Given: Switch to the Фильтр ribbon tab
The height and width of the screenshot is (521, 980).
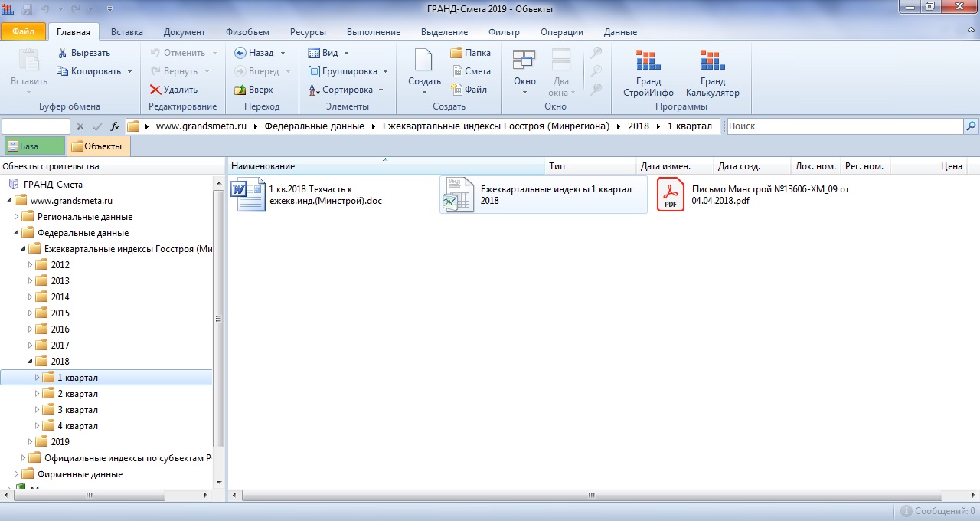Looking at the screenshot, I should click(x=504, y=32).
